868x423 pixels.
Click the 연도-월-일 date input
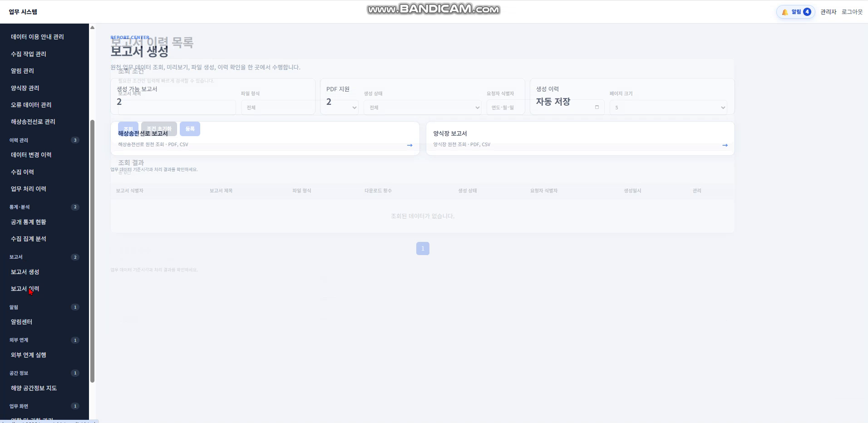545,108
